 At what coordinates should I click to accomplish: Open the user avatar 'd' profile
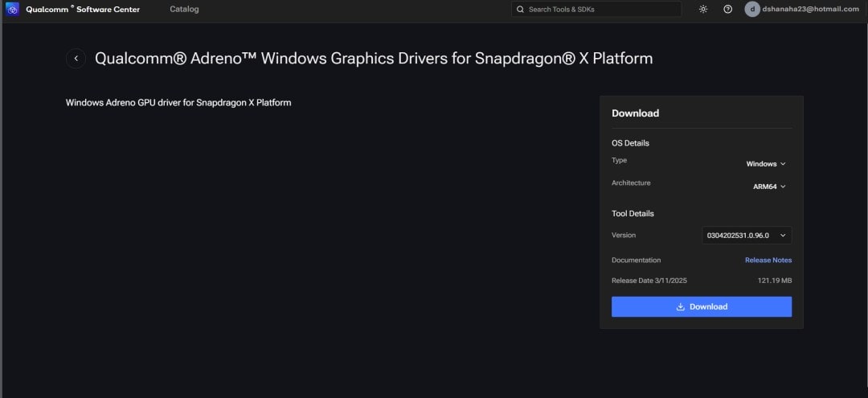[x=752, y=10]
